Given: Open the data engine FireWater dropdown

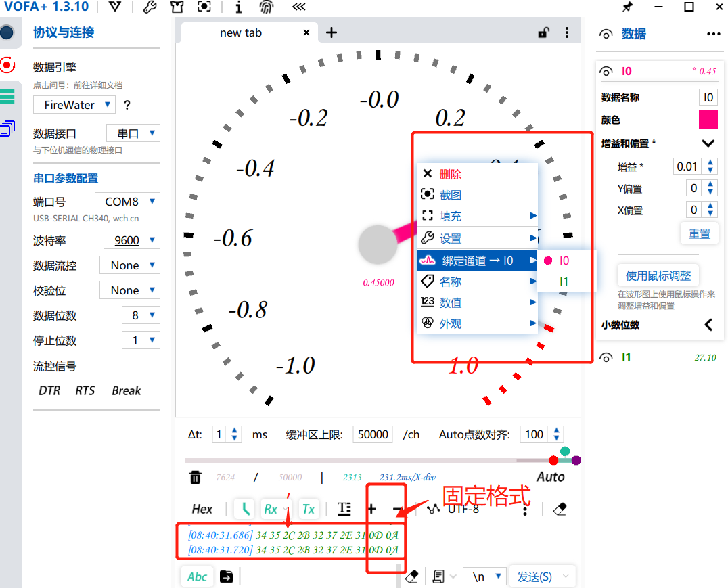Looking at the screenshot, I should (x=74, y=104).
